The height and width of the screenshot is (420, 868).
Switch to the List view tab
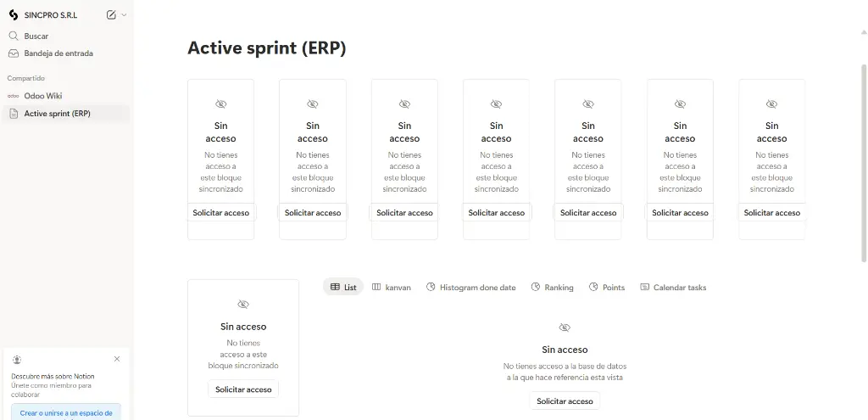point(343,287)
